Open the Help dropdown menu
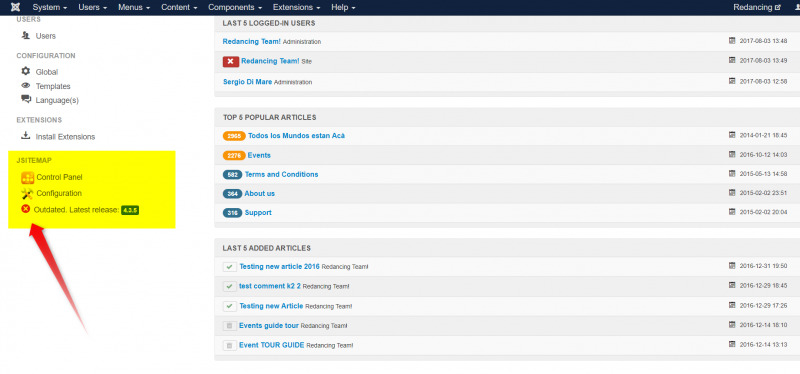The width and height of the screenshot is (800, 374). click(x=343, y=8)
